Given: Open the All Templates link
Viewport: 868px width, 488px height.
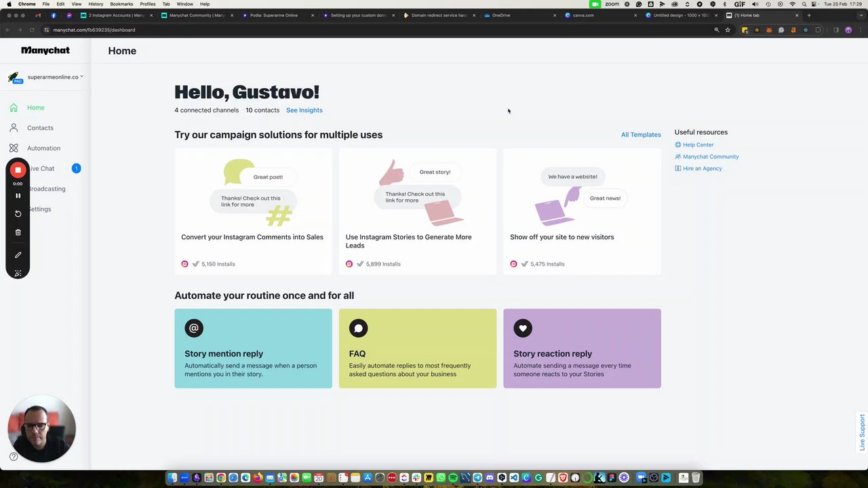Looking at the screenshot, I should pyautogui.click(x=641, y=135).
